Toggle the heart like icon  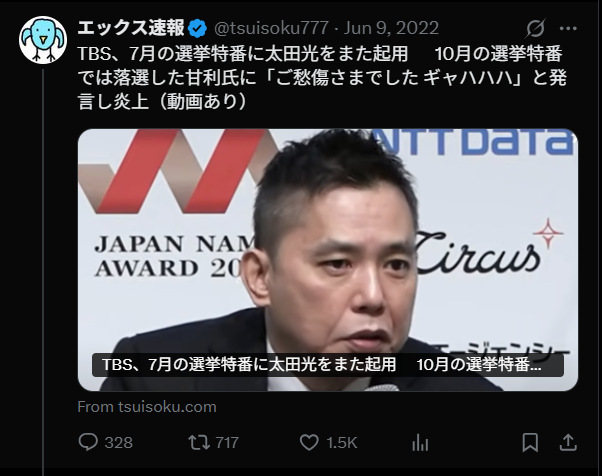point(309,443)
